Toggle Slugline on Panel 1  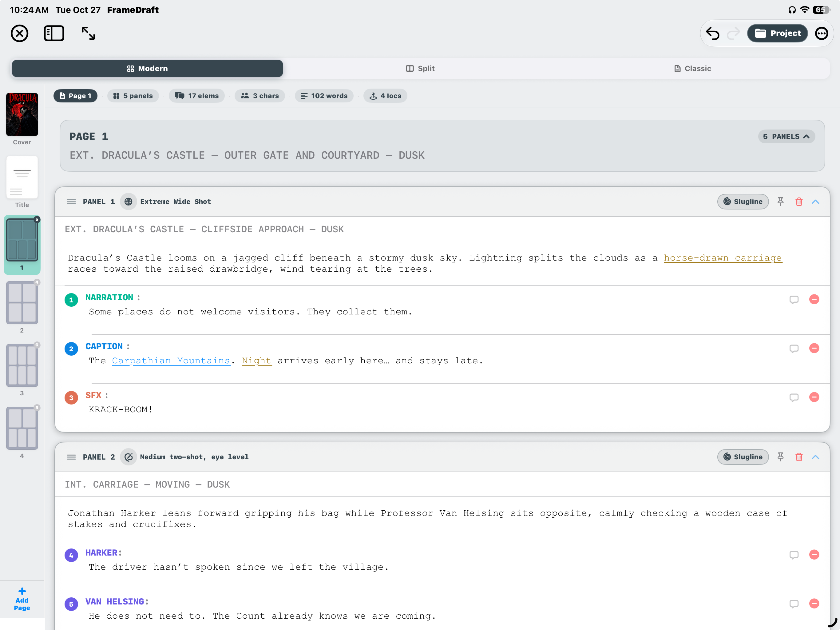point(743,202)
